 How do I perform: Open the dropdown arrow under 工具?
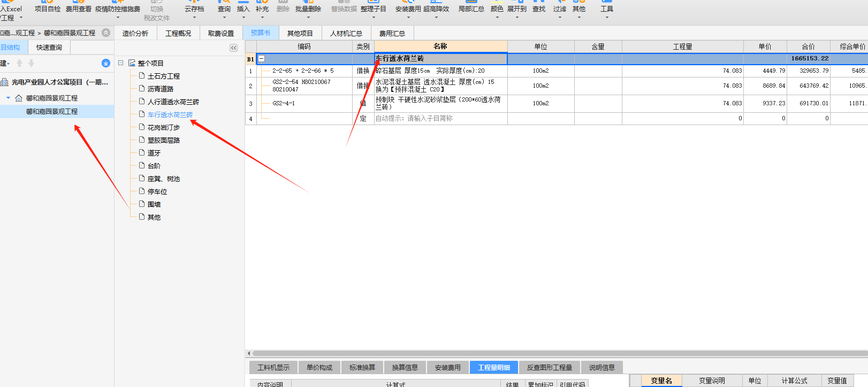click(x=607, y=18)
